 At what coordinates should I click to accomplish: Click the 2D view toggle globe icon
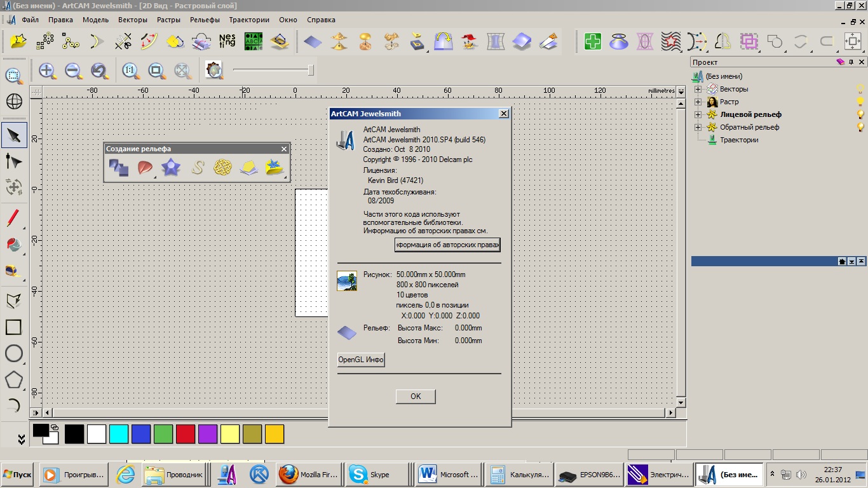pyautogui.click(x=14, y=101)
